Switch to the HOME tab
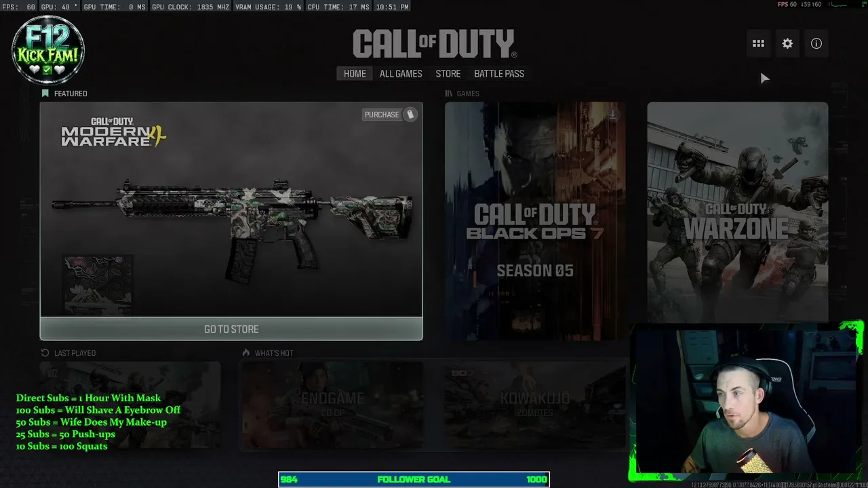Screen dimensions: 868x488 coord(355,74)
